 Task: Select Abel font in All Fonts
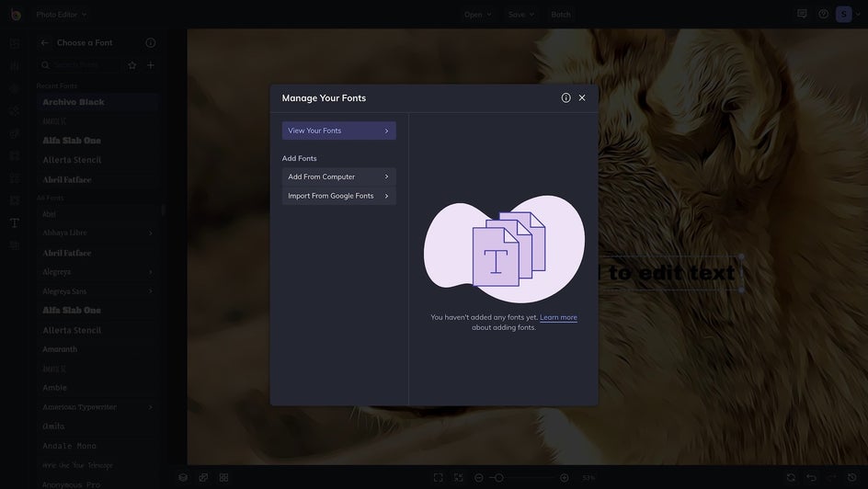pos(97,214)
